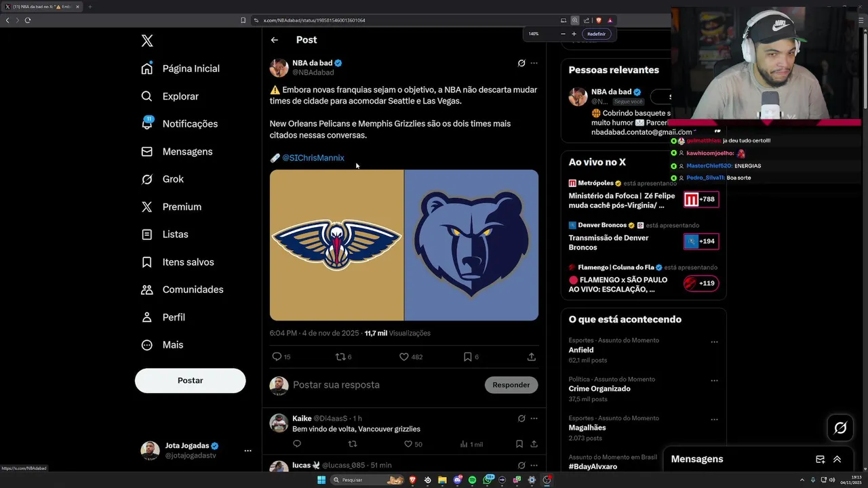This screenshot has height=488, width=868.
Task: Open Kaike's profile name
Action: click(x=302, y=418)
